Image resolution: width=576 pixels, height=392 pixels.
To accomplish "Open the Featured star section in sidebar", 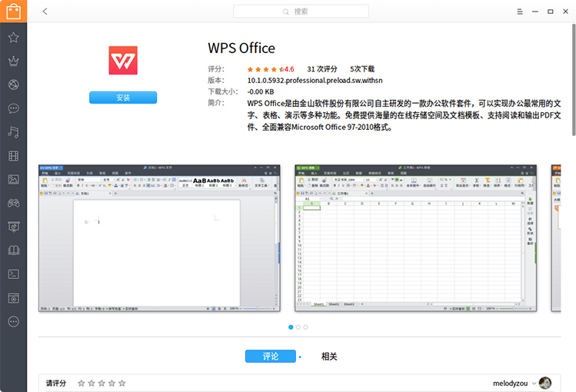I will [x=13, y=37].
